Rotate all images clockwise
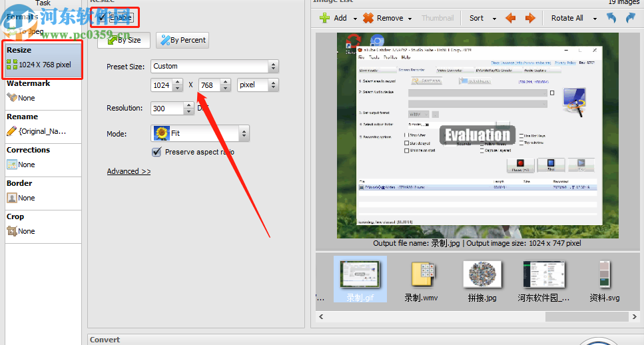The height and width of the screenshot is (345, 644). pos(630,18)
